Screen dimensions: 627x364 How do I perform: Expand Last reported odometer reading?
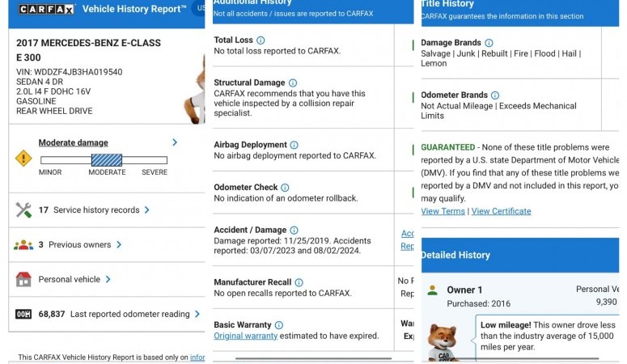tap(197, 315)
